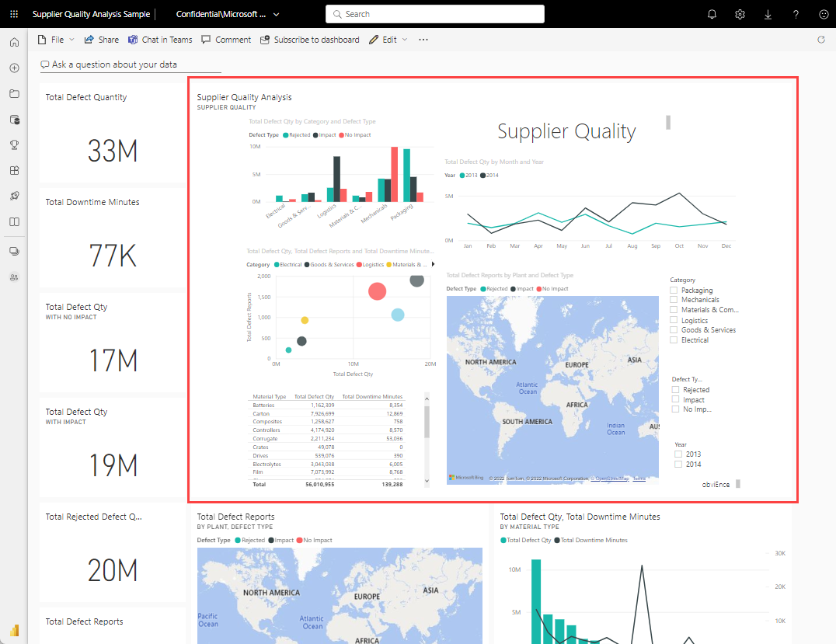Click the Share button
The height and width of the screenshot is (644, 836).
click(101, 40)
